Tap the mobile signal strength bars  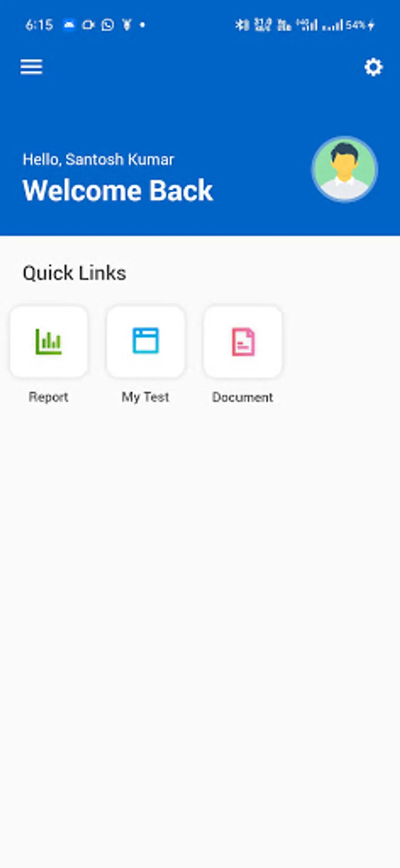click(333, 25)
